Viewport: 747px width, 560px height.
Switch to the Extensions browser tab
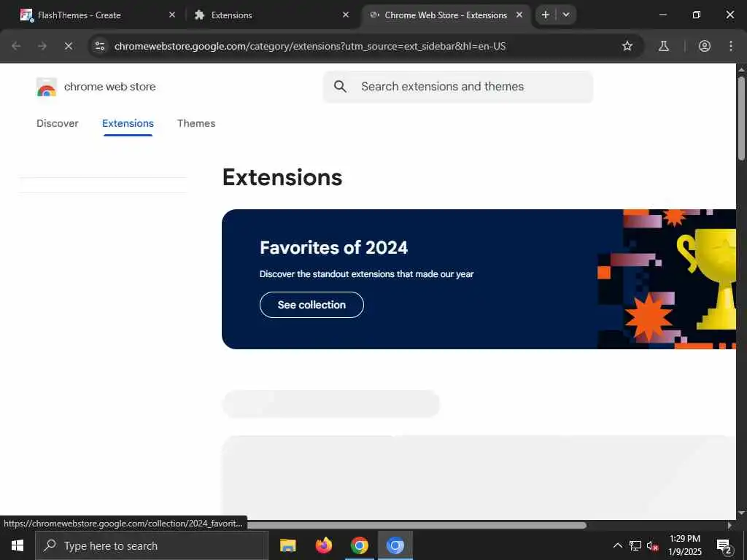click(271, 15)
